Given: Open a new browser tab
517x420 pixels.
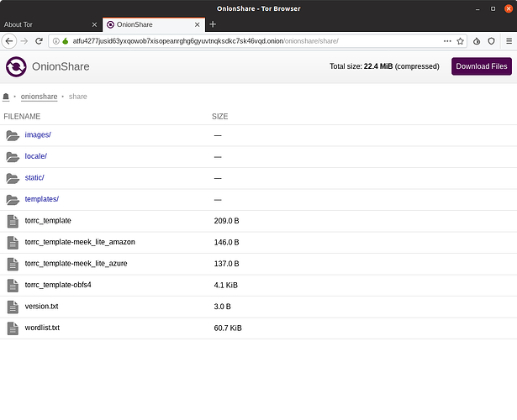Looking at the screenshot, I should [213, 24].
